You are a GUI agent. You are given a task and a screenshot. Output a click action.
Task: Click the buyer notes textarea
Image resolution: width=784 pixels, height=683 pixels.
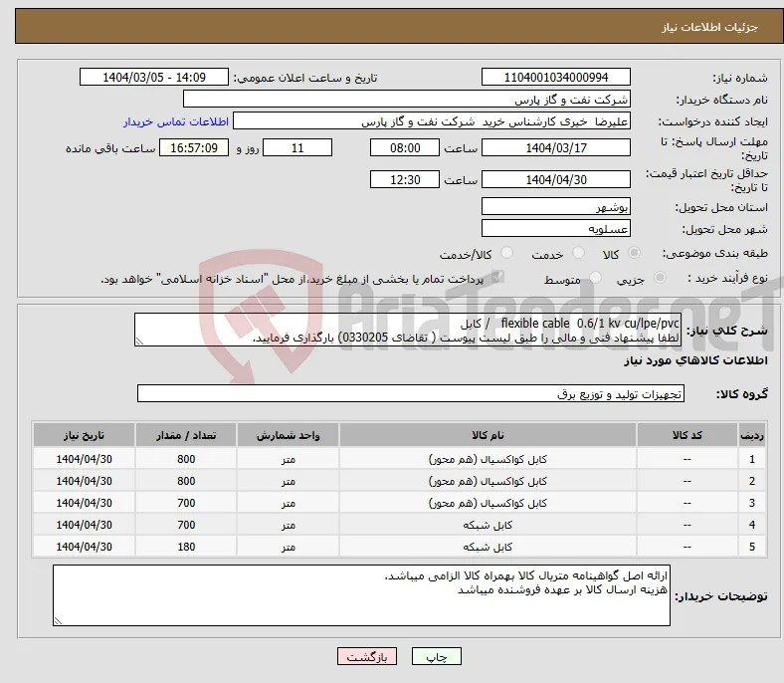point(361,595)
